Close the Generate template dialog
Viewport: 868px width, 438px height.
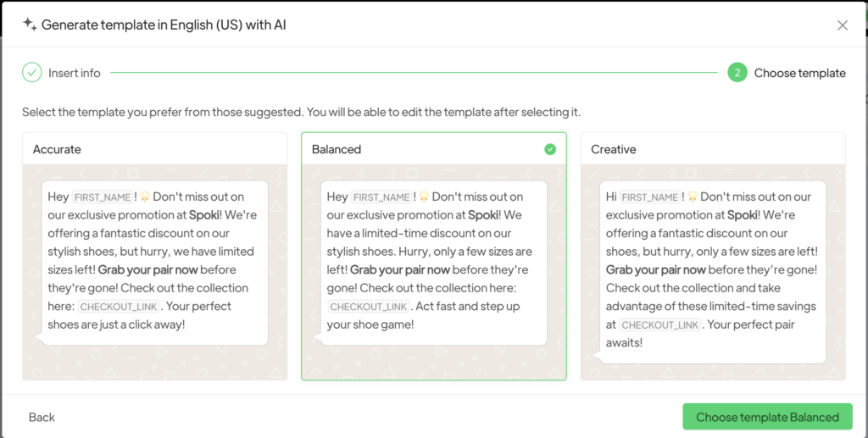pyautogui.click(x=842, y=25)
